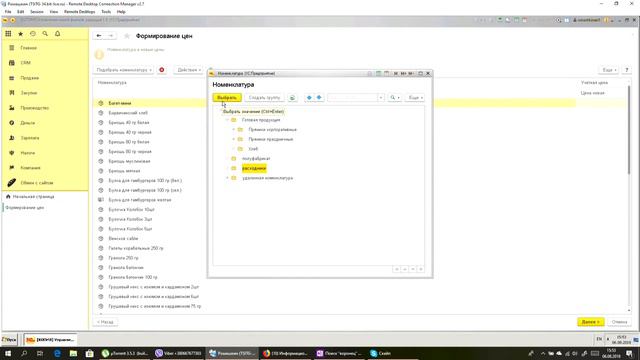Open search magnifier in left panel toolbar
640x360 pixels.
click(x=45, y=34)
